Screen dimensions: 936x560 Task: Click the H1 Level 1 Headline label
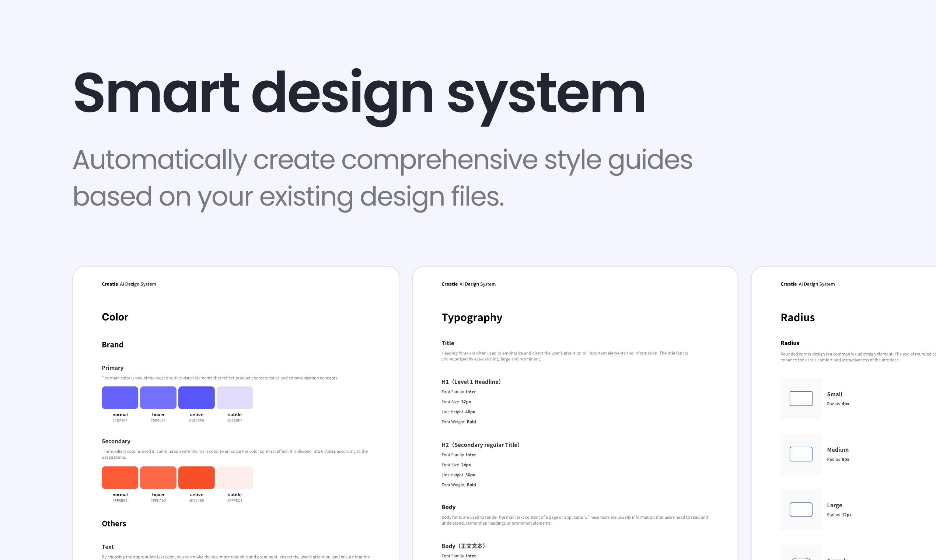point(471,382)
